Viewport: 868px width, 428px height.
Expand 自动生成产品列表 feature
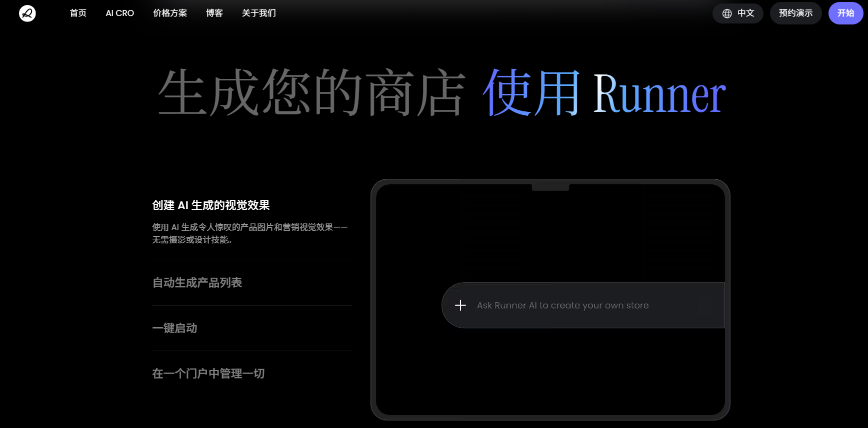click(x=197, y=283)
